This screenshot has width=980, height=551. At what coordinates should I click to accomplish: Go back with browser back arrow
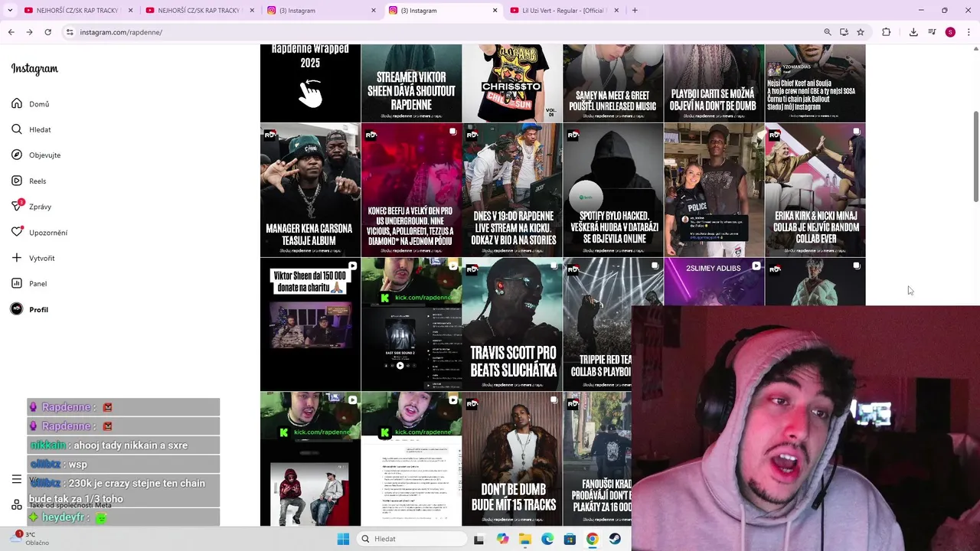pyautogui.click(x=11, y=32)
